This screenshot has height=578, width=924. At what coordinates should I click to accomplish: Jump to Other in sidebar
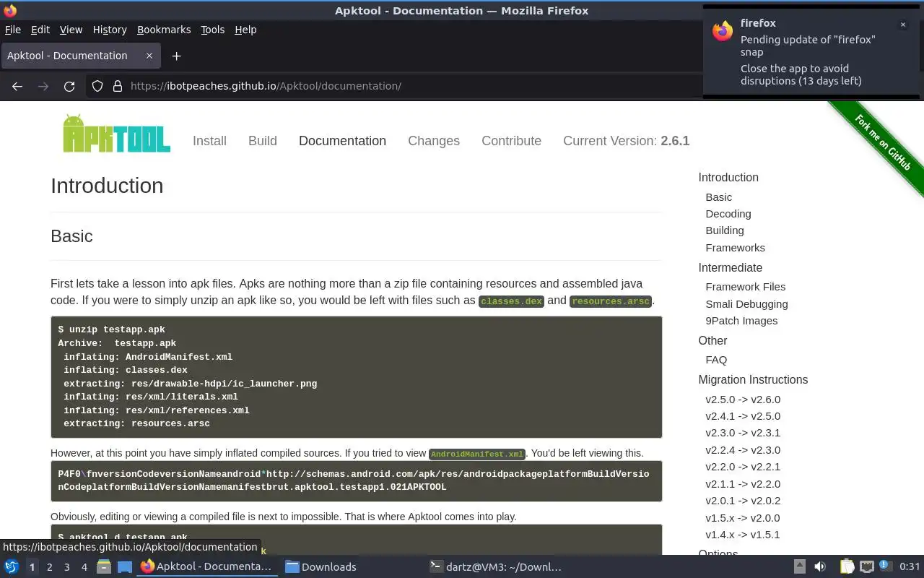coord(712,341)
